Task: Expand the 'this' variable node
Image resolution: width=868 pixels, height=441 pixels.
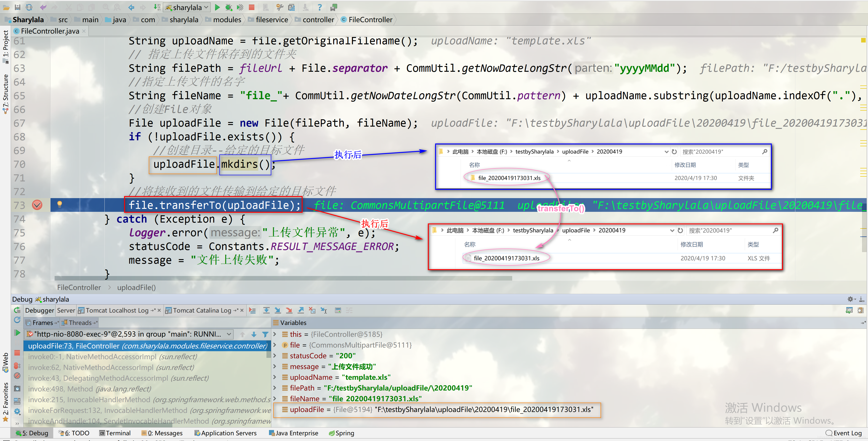Action: coord(275,334)
